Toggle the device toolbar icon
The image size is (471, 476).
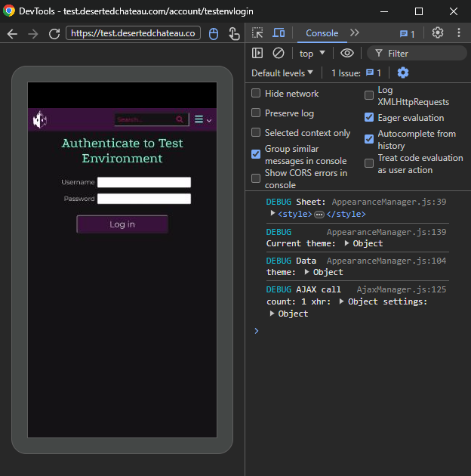(x=279, y=33)
